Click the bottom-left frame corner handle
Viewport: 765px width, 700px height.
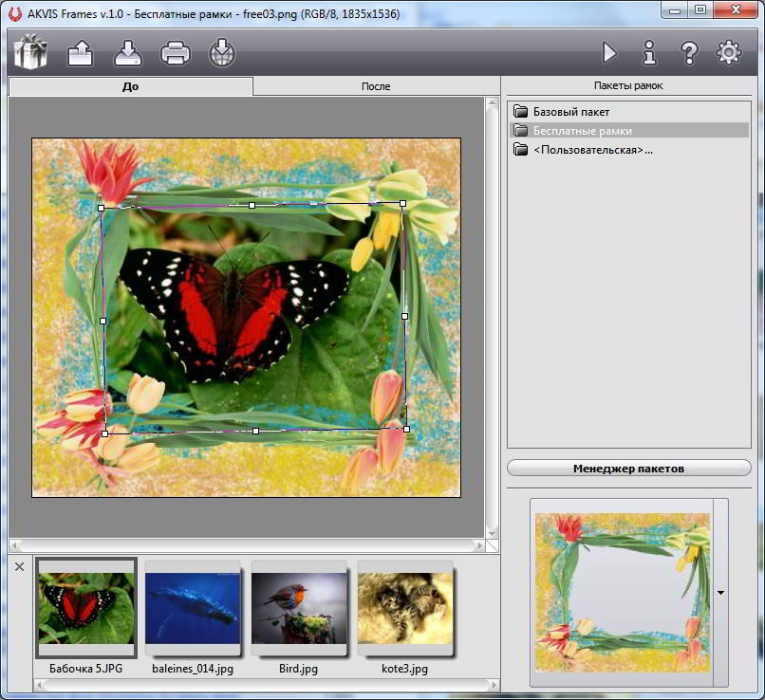coord(104,433)
